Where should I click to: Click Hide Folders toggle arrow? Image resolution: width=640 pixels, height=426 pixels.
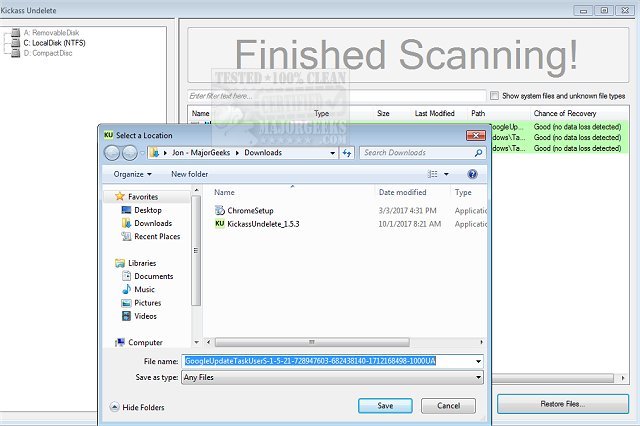coord(115,407)
